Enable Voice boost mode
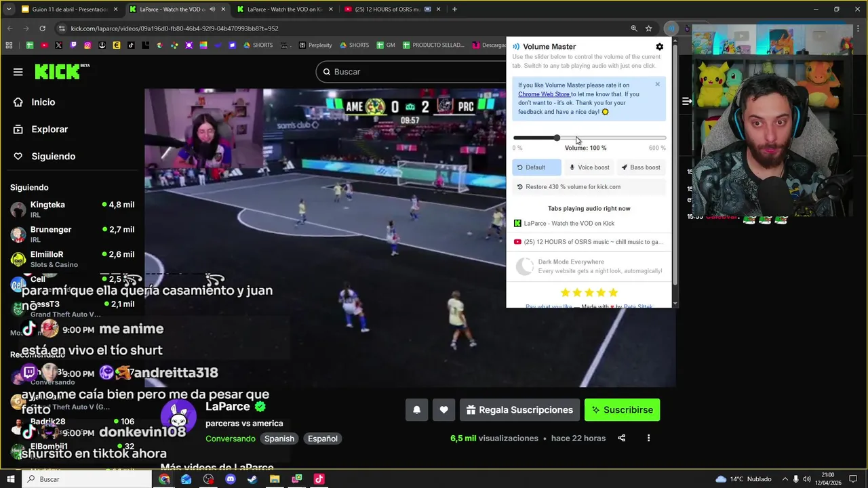868x488 pixels. (589, 167)
